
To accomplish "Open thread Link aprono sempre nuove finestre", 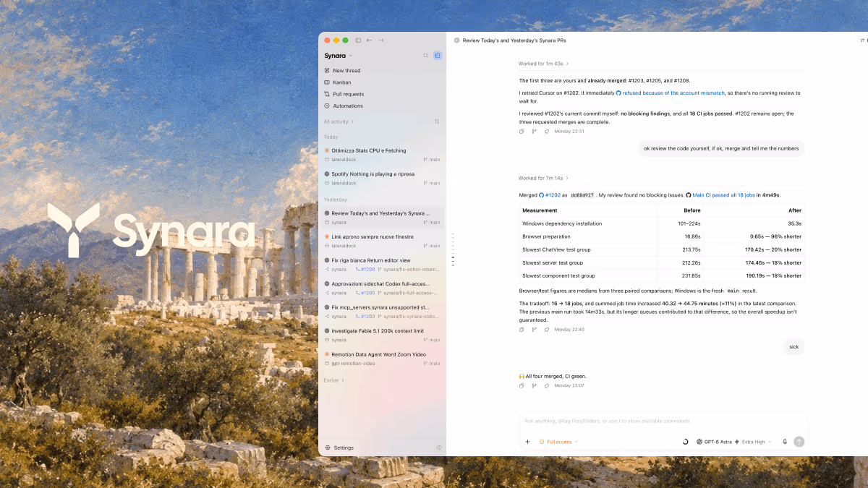I will [x=383, y=241].
